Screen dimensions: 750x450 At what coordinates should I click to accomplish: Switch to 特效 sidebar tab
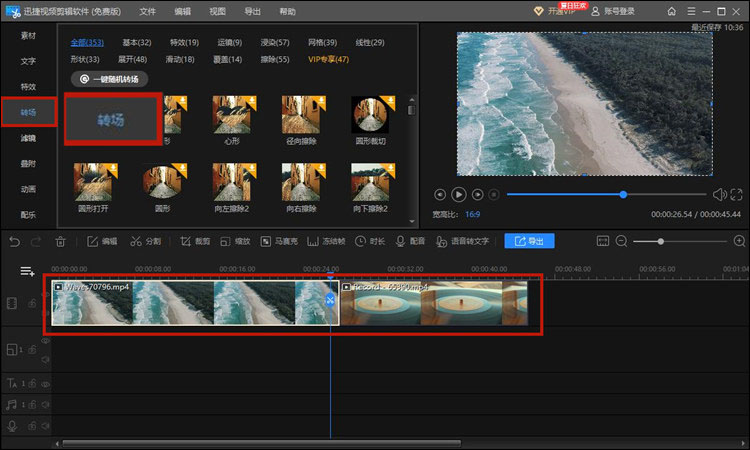click(x=28, y=87)
